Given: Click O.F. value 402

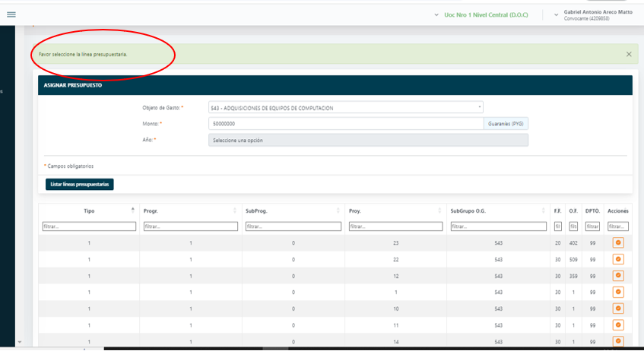Looking at the screenshot, I should coord(573,243).
